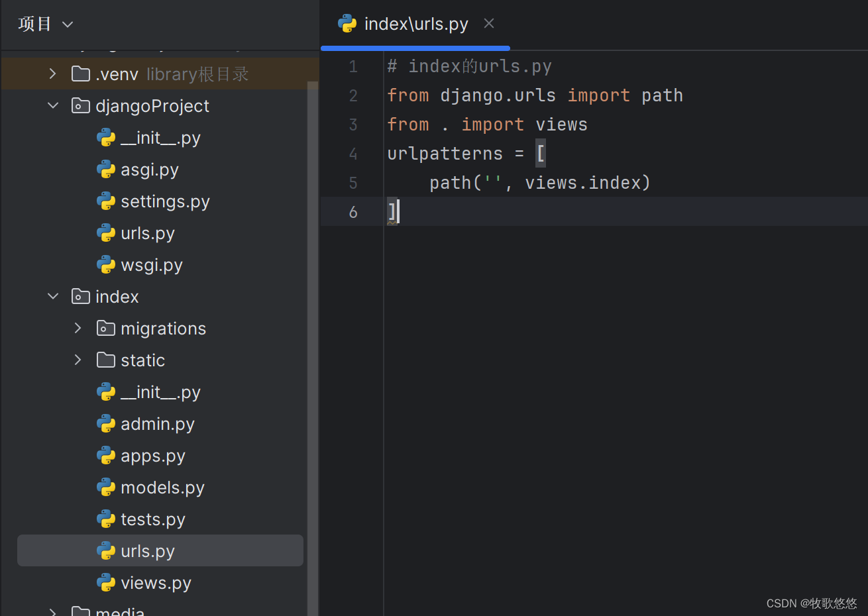Expand the static folder chevron
This screenshot has height=616, width=868.
pyautogui.click(x=78, y=360)
